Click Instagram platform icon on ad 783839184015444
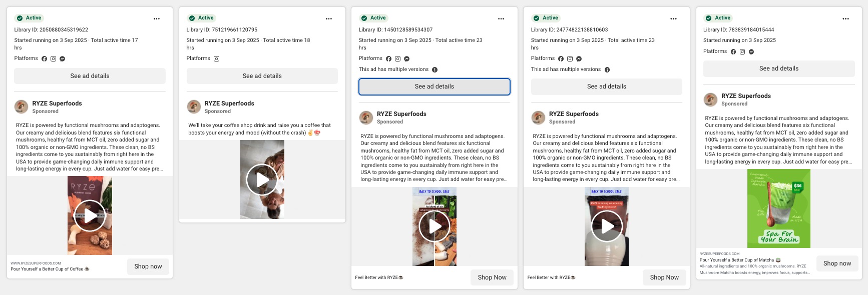 click(742, 51)
